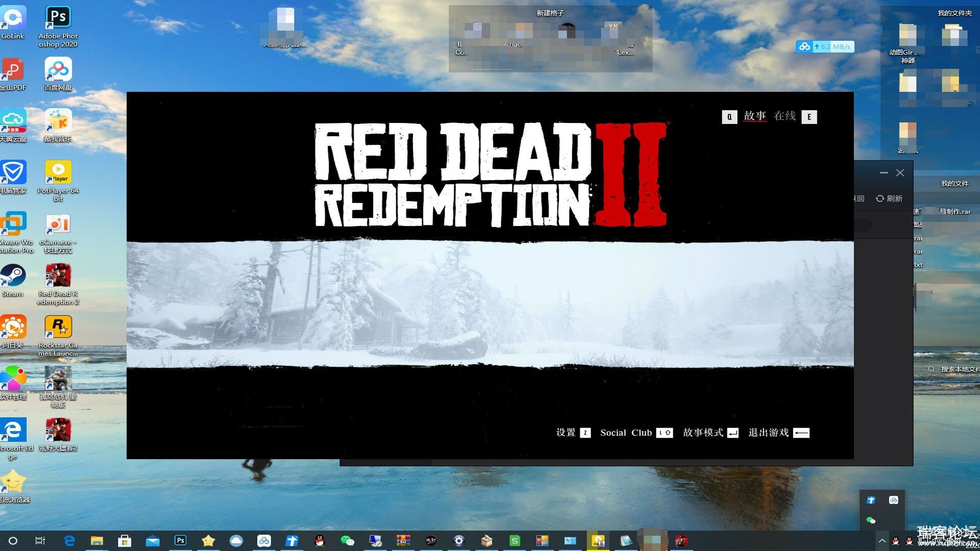Open Edge from the taskbar
980x551 pixels.
pyautogui.click(x=69, y=541)
